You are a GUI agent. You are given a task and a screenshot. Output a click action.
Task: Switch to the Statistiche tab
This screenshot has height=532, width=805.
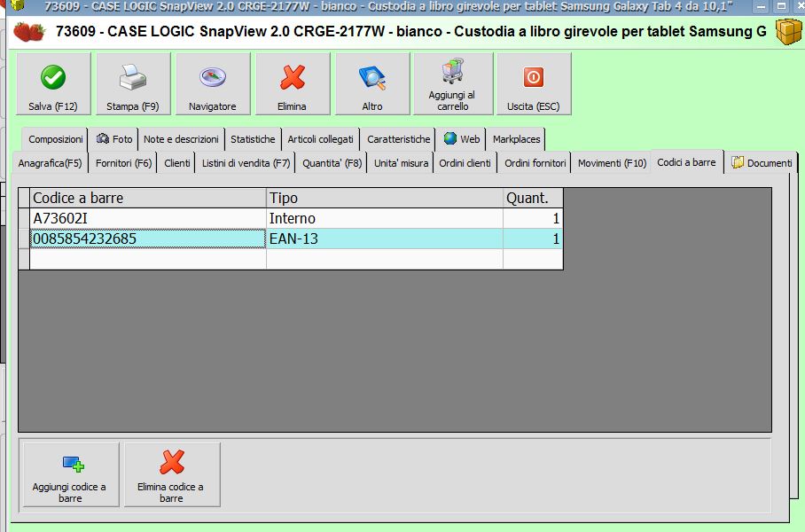point(253,139)
